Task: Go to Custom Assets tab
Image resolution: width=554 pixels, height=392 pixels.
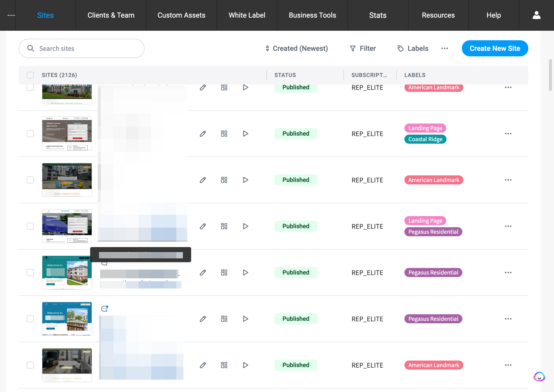Action: click(x=182, y=15)
